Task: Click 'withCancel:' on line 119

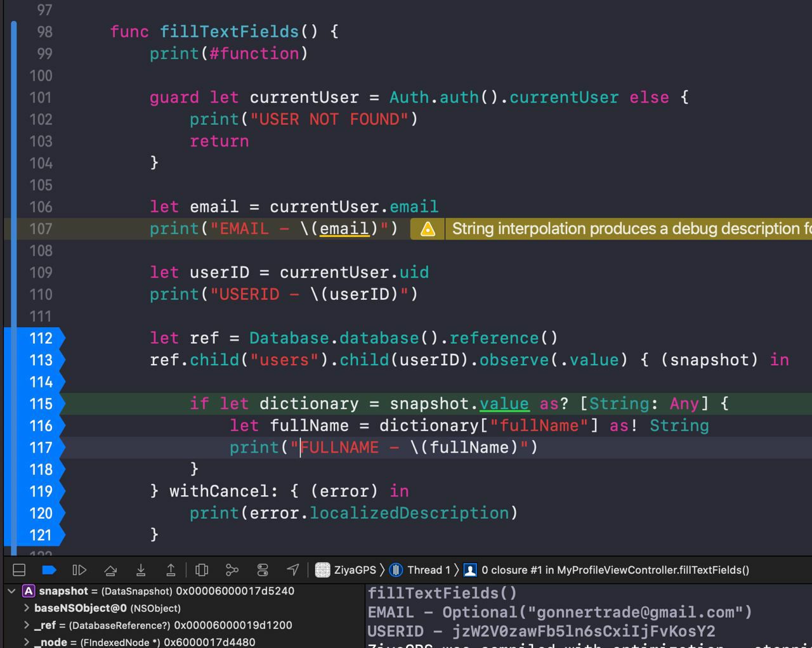Action: [223, 491]
